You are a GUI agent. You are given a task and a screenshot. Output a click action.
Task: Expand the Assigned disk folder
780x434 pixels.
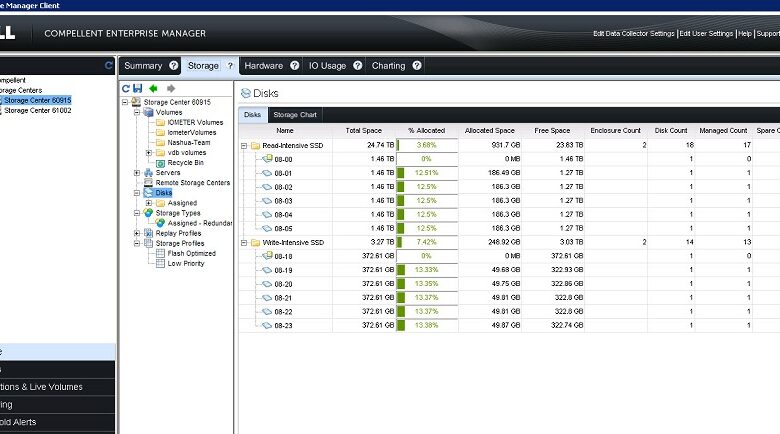149,203
